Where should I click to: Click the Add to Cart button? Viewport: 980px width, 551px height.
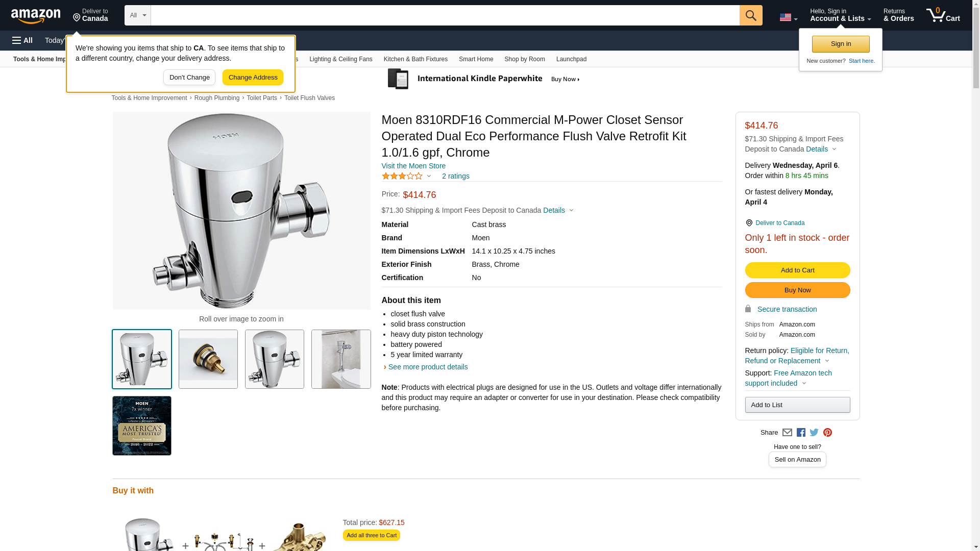tap(797, 270)
